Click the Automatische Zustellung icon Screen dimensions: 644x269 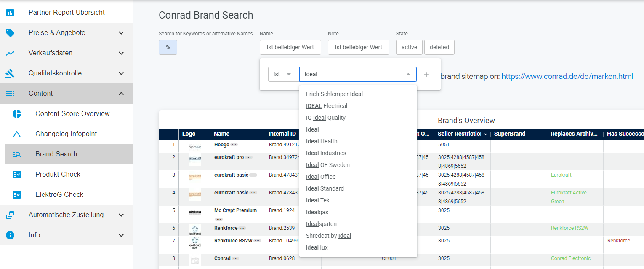click(10, 215)
